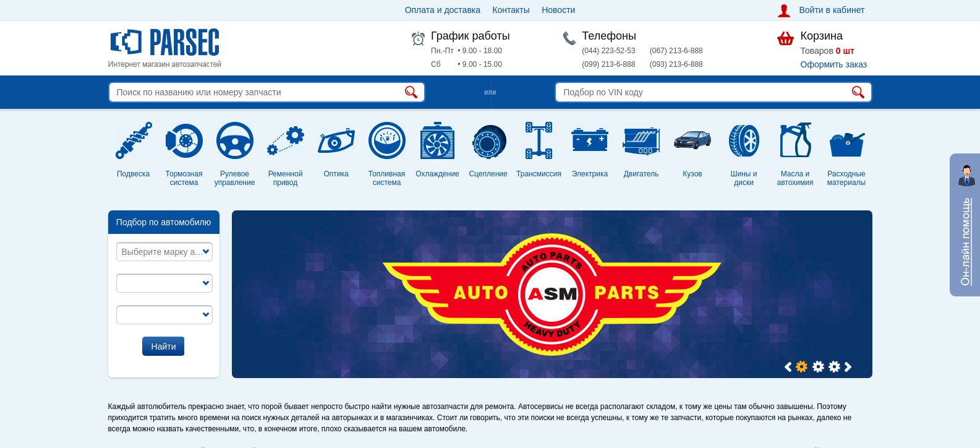Viewport: 980px width, 448px height.
Task: Open the Двигатель engine icon
Action: pyautogui.click(x=641, y=141)
